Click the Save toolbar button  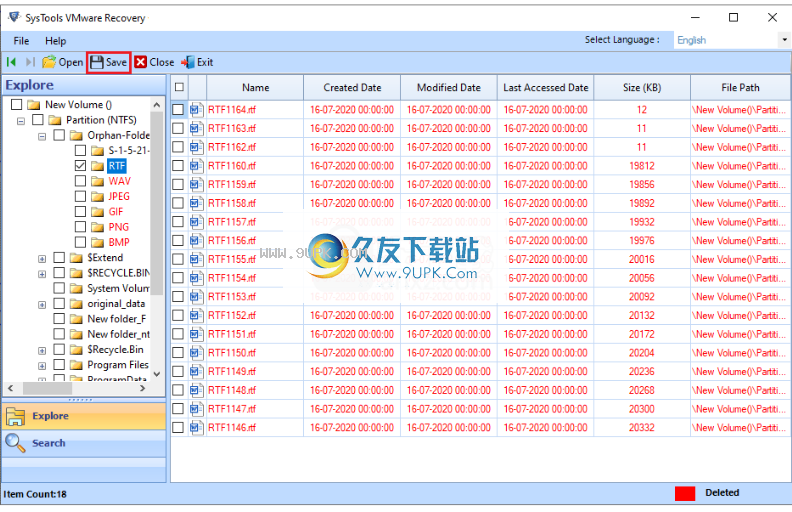109,63
